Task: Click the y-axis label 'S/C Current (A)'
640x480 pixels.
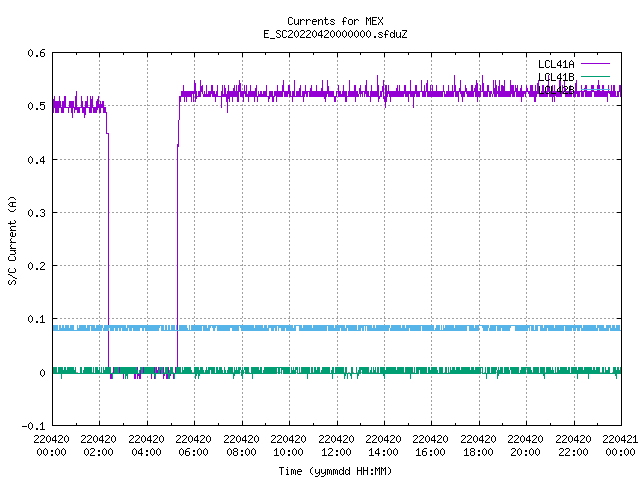Action: [12, 240]
